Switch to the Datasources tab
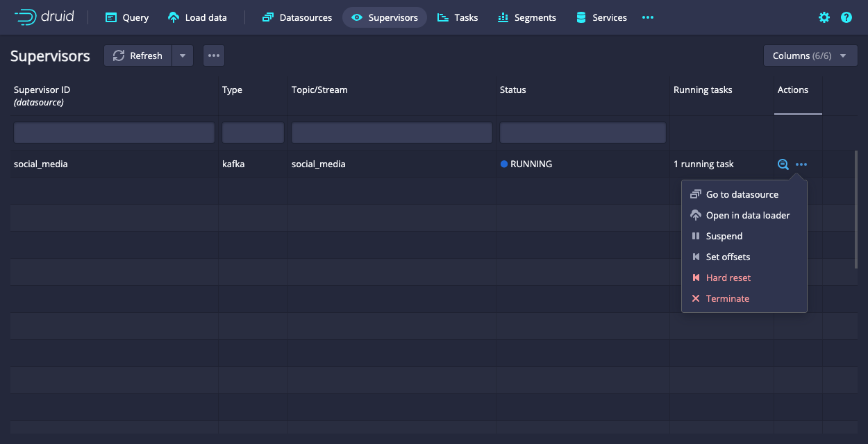The width and height of the screenshot is (868, 444). click(x=297, y=17)
